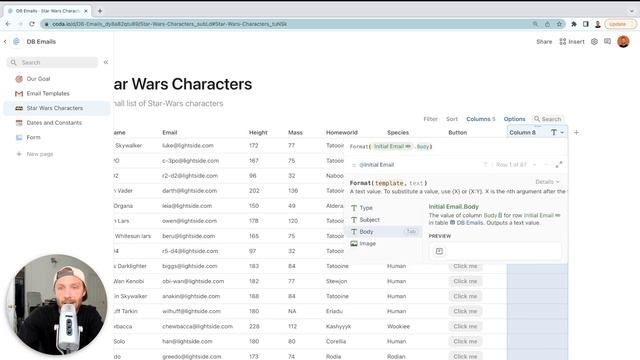The width and height of the screenshot is (640, 360).
Task: Click the DB Emails doc title
Action: 41,42
